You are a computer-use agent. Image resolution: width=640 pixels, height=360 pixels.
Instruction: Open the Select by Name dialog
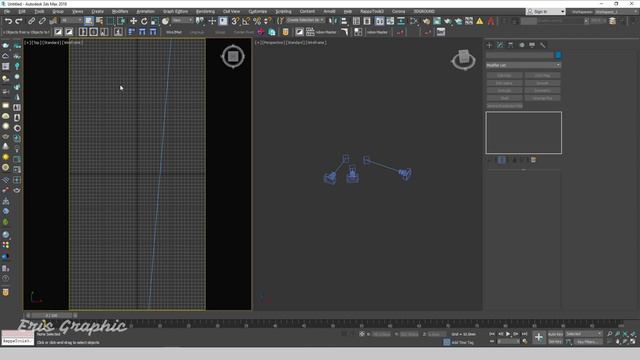coord(99,21)
